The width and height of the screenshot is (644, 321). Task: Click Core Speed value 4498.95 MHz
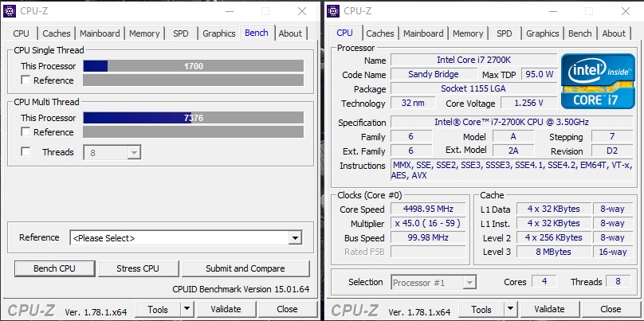pos(428,209)
